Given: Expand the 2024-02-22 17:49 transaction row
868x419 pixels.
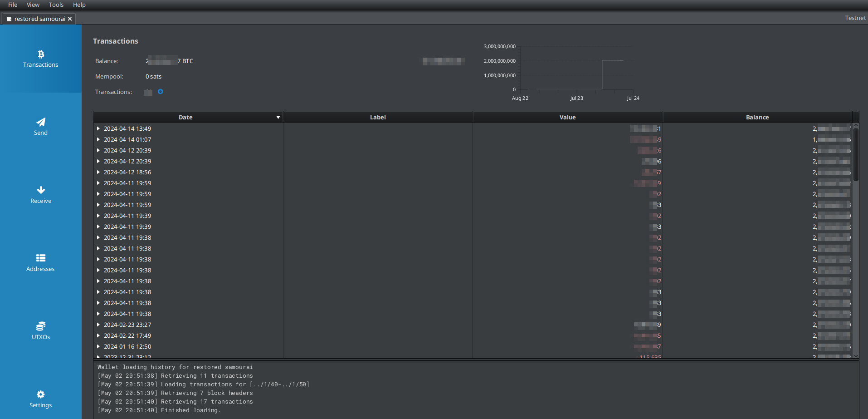Looking at the screenshot, I should click(x=98, y=335).
